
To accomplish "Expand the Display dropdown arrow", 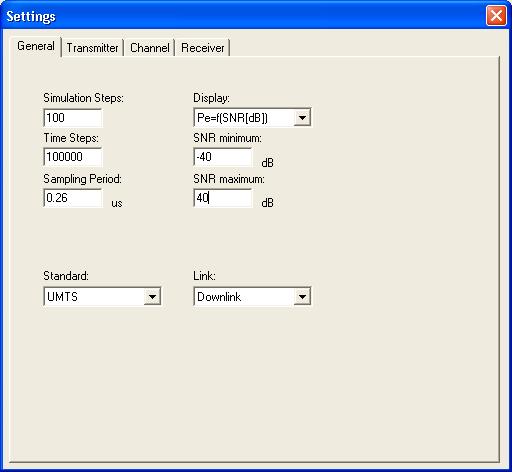I will [x=302, y=117].
